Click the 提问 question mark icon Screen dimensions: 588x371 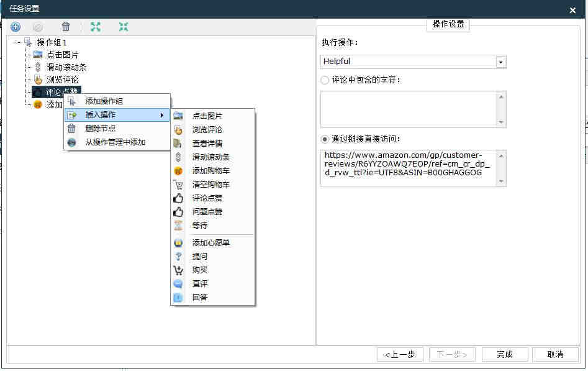[x=178, y=257]
